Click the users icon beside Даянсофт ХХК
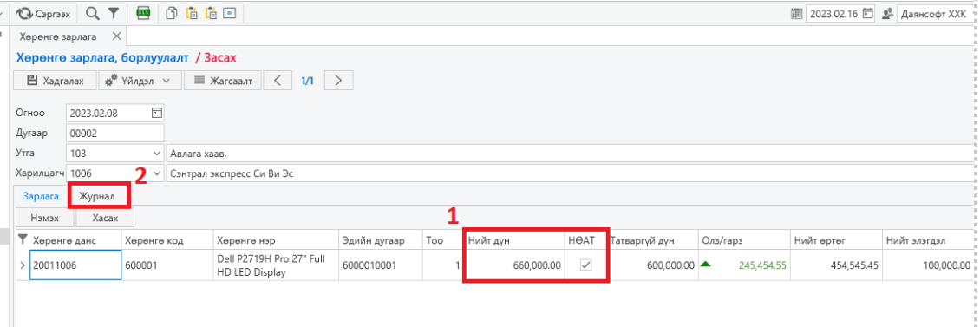This screenshot has width=980, height=327. coord(887,14)
